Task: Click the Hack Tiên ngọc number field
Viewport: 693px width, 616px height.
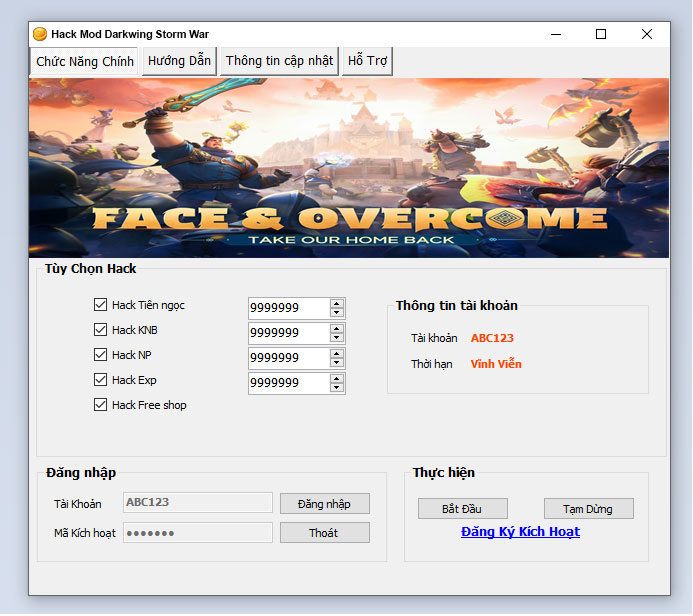Action: [289, 308]
